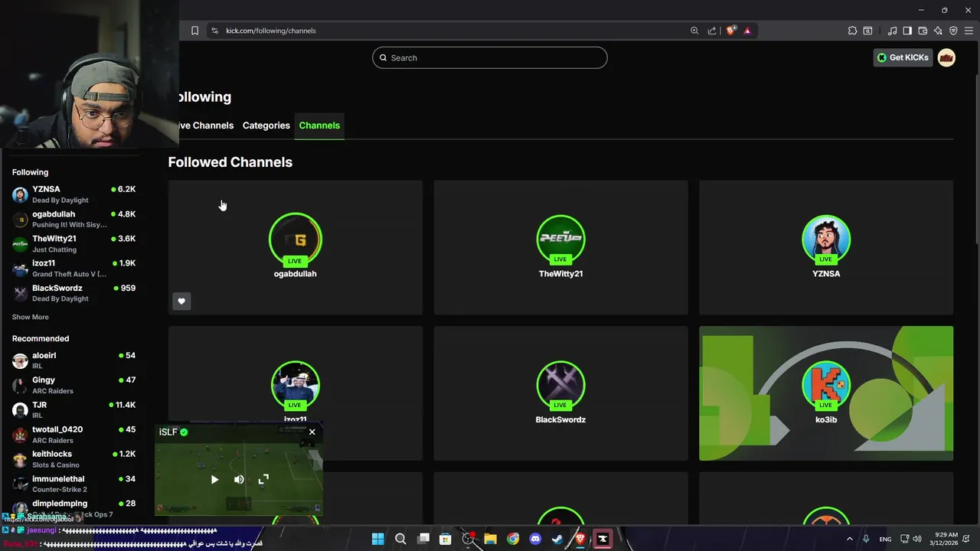The width and height of the screenshot is (980, 551).
Task: Click the Kick search field
Action: click(x=490, y=57)
